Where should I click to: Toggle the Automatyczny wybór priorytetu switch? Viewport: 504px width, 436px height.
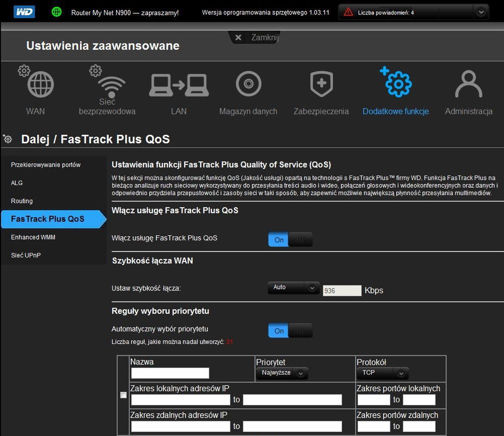point(290,330)
